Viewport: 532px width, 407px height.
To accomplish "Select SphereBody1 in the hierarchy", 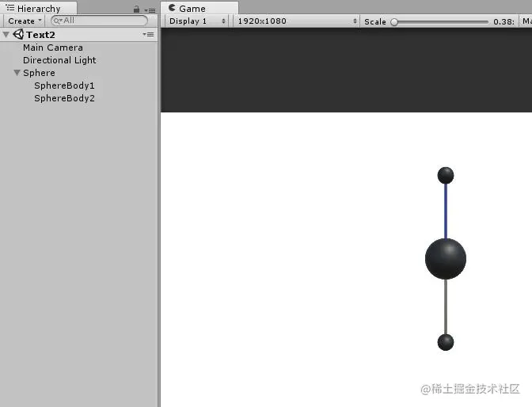I will (x=64, y=86).
